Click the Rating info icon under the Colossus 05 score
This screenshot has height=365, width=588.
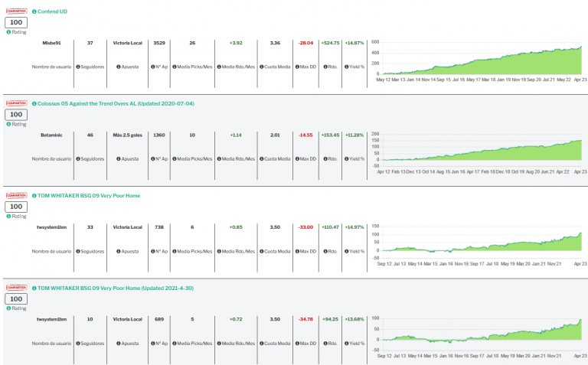(x=8, y=124)
